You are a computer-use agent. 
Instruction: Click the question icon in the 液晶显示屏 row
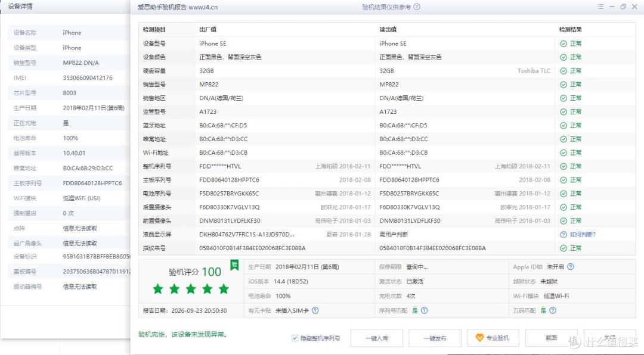[563, 235]
